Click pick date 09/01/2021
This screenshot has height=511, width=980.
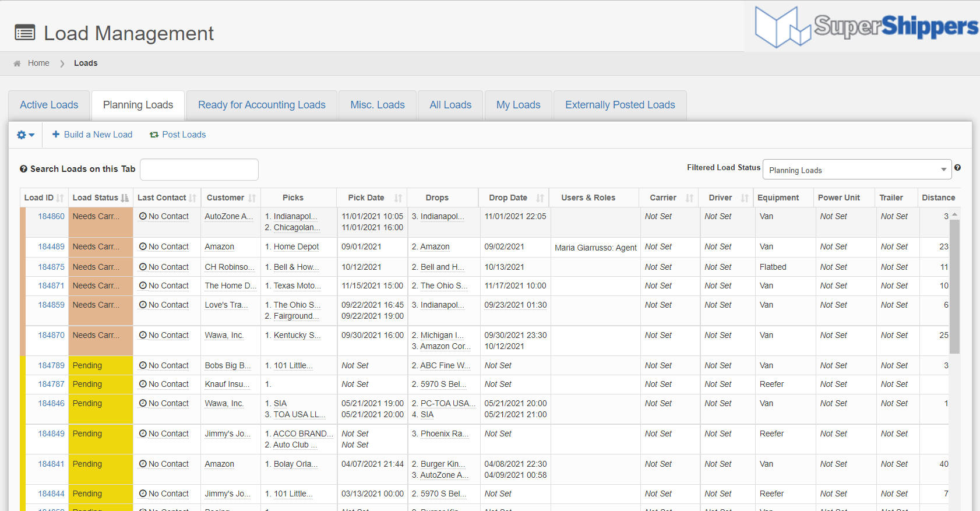click(x=361, y=246)
